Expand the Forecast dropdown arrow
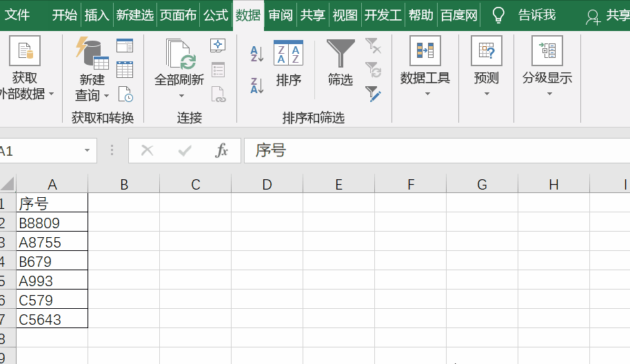 [x=487, y=94]
